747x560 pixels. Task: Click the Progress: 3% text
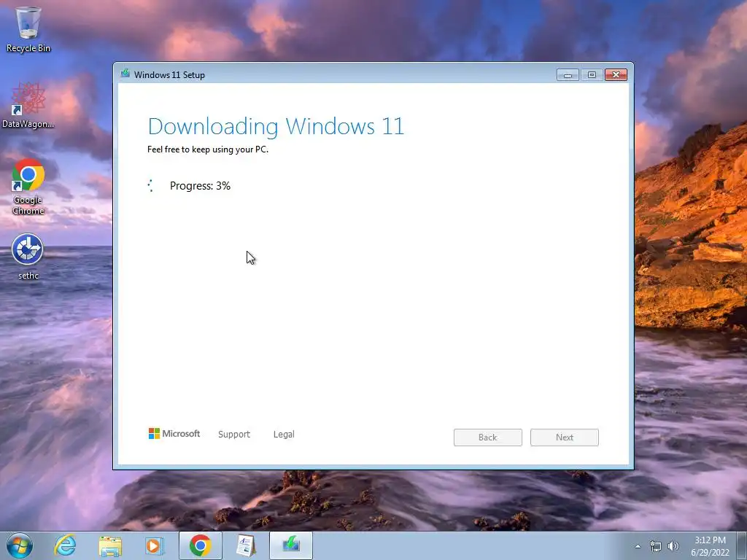click(200, 186)
